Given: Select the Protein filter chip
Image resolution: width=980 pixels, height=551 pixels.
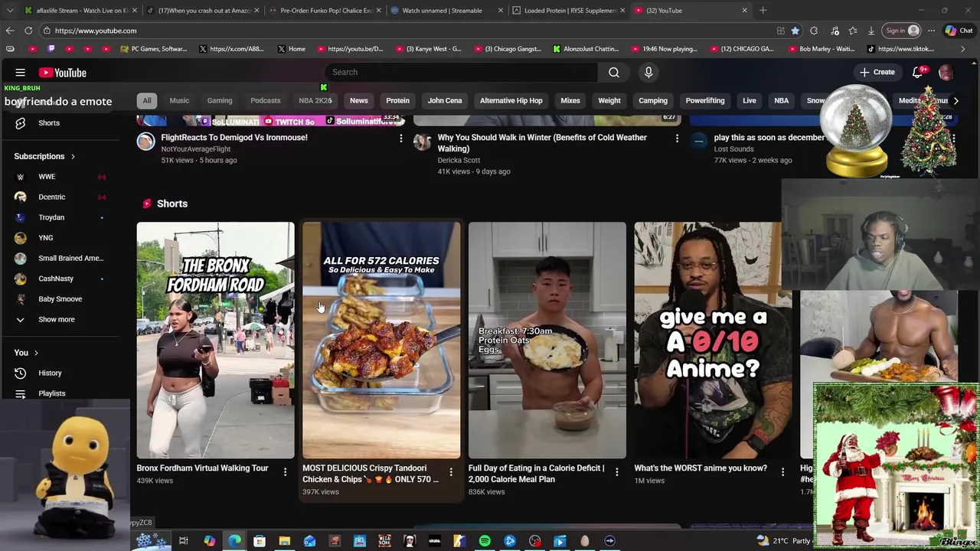Looking at the screenshot, I should (x=397, y=100).
